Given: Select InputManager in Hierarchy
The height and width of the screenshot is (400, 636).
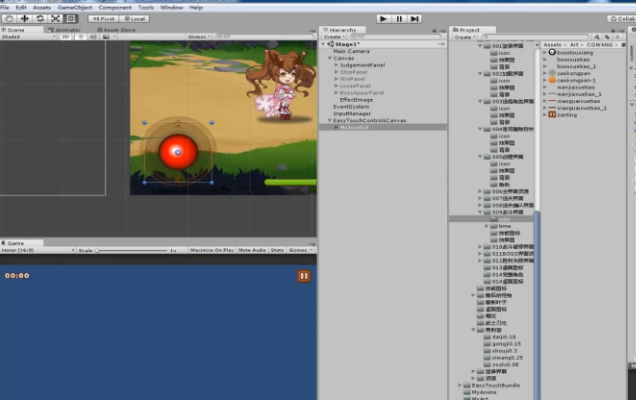Looking at the screenshot, I should click(352, 114).
